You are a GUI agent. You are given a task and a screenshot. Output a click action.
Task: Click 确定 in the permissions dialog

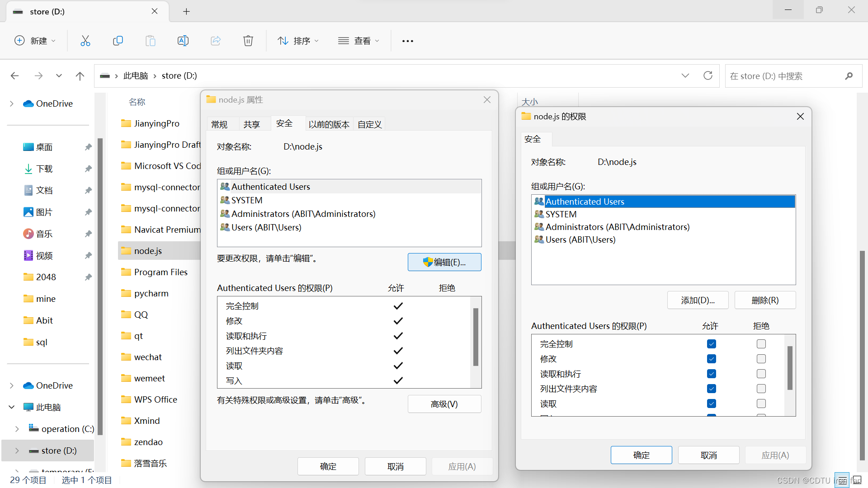(642, 455)
